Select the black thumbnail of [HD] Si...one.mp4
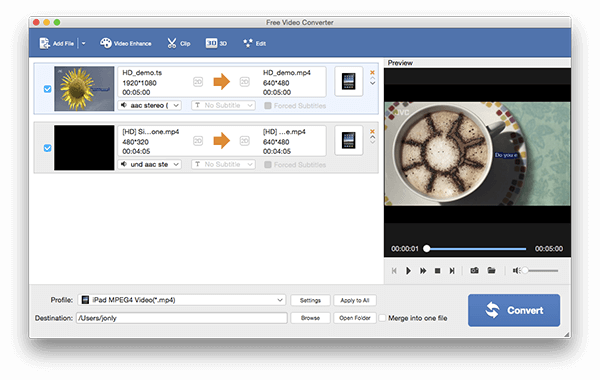 (84, 148)
